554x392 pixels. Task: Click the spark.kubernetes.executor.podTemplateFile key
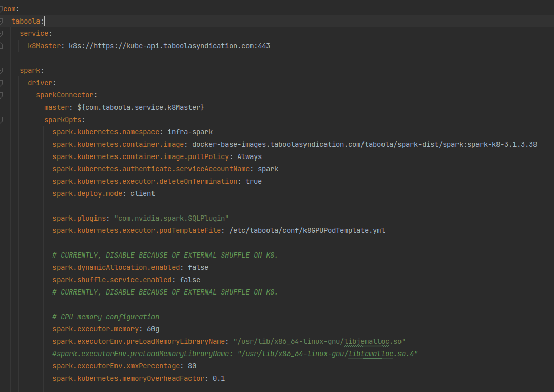[x=137, y=230]
